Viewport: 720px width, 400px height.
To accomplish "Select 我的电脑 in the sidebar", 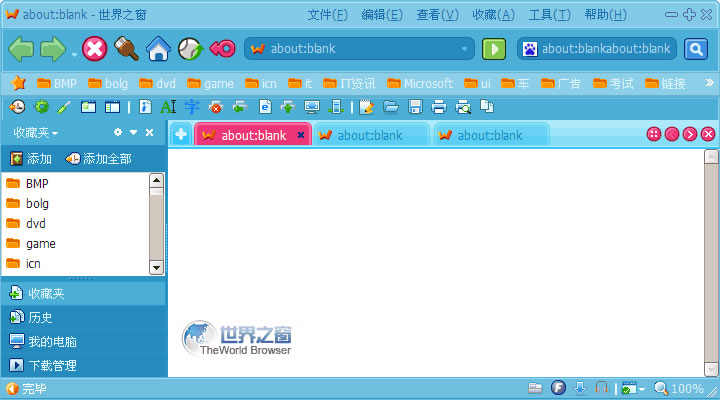I will pyautogui.click(x=83, y=341).
